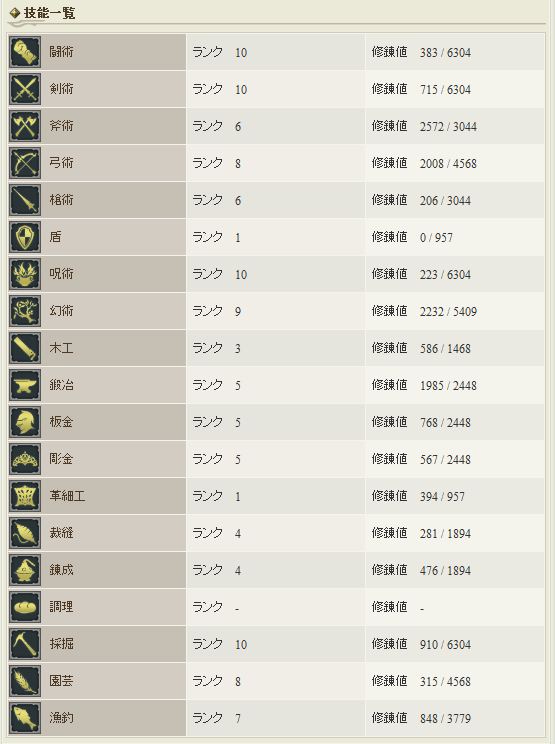Click the 革細工 skill name

[67, 496]
